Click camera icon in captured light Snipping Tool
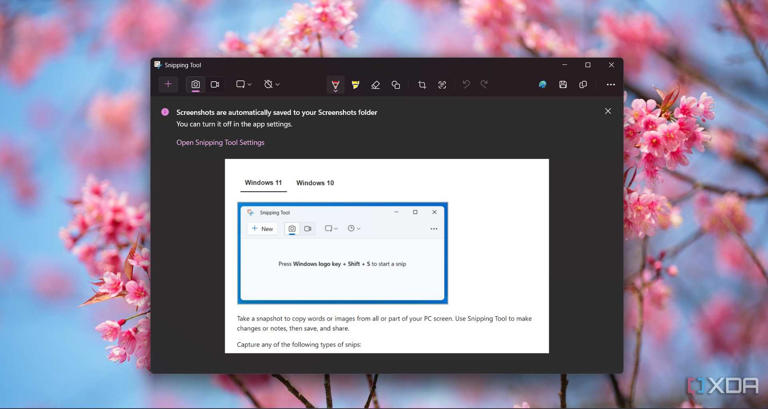Viewport: 768px width, 409px height. coord(292,229)
